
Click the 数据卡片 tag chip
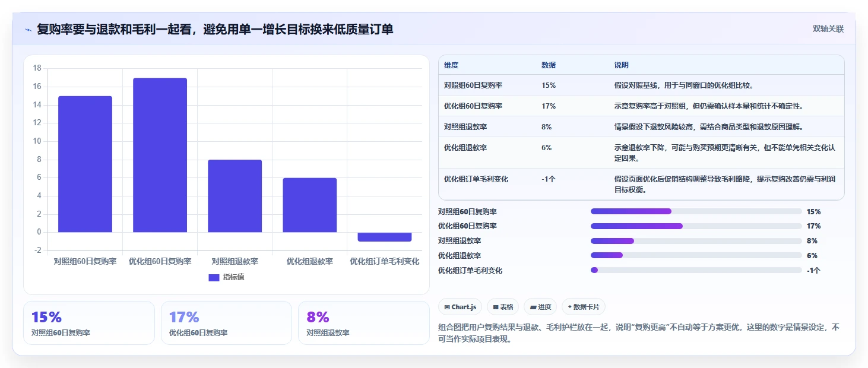pos(584,307)
